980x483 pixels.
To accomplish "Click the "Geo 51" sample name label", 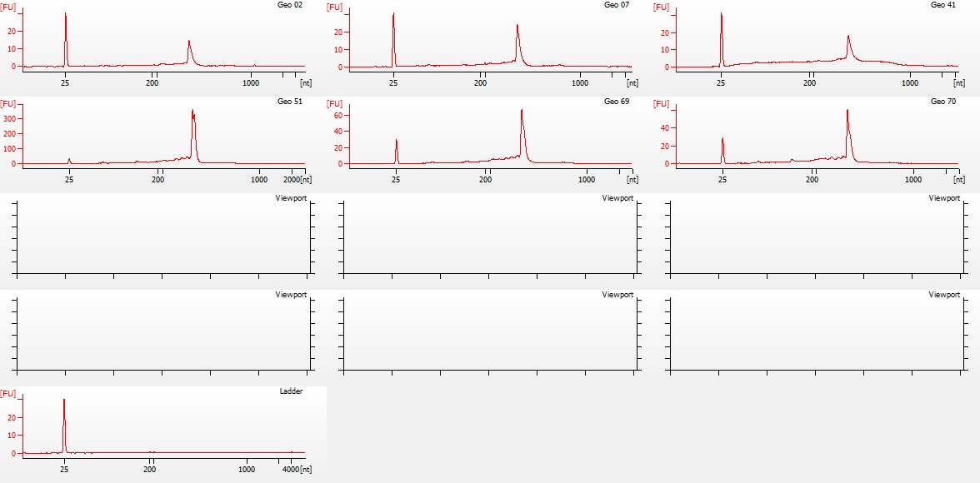I will (x=290, y=102).
